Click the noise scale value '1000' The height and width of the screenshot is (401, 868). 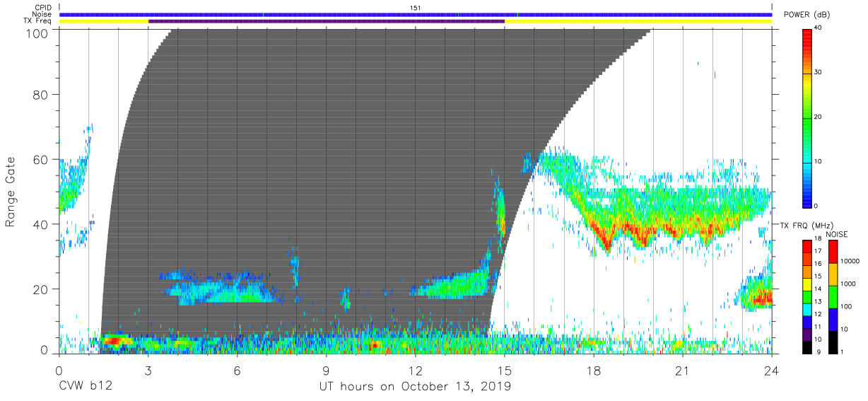[x=848, y=284]
